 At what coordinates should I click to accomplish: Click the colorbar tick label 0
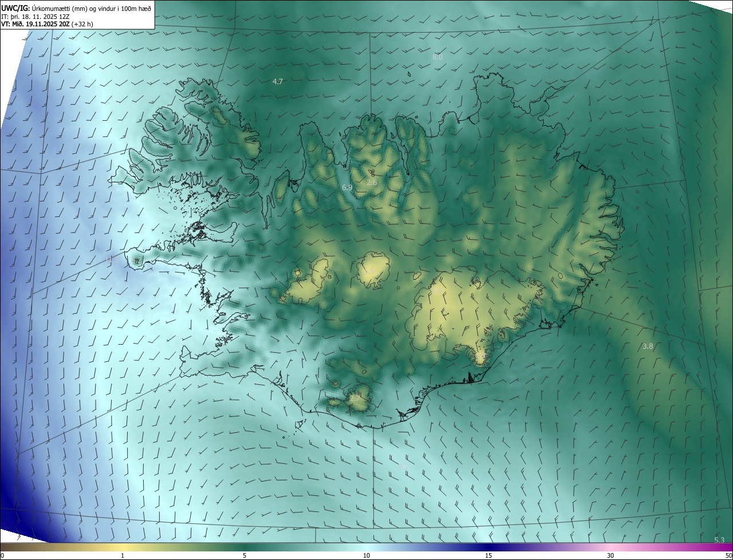2,555
